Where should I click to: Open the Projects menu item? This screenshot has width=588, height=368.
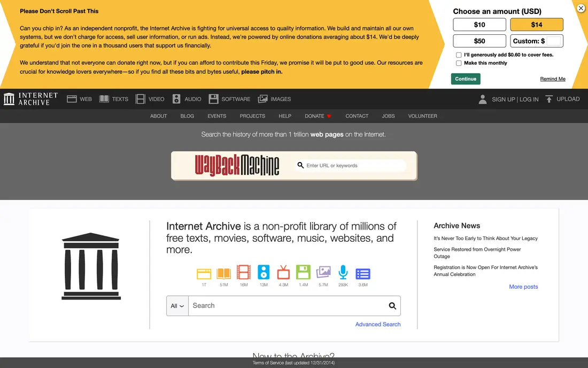pos(252,116)
